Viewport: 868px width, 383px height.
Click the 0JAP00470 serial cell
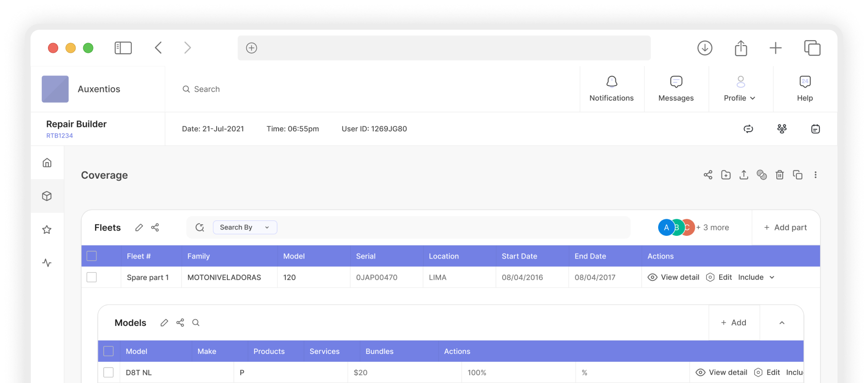pyautogui.click(x=377, y=277)
